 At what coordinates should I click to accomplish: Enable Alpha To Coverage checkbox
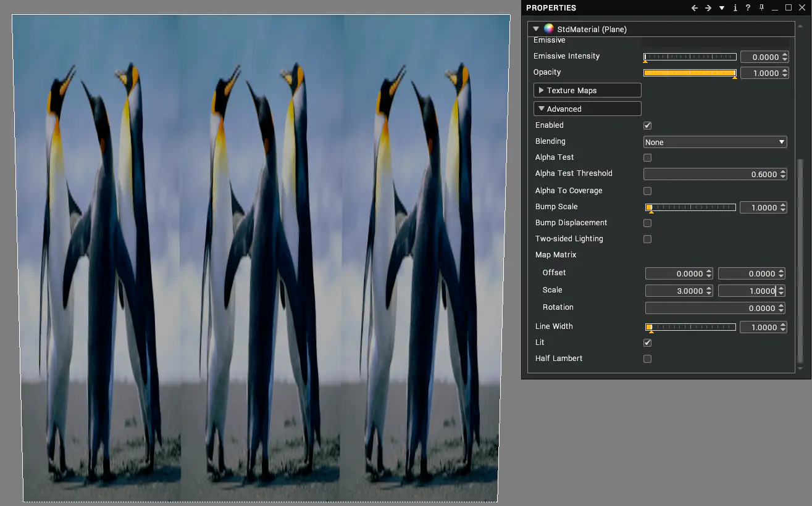click(647, 191)
